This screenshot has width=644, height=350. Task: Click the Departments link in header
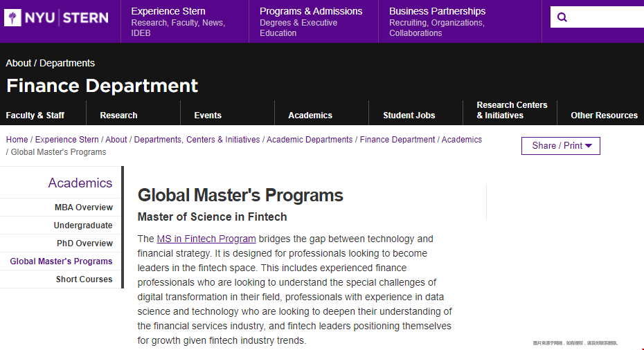67,63
